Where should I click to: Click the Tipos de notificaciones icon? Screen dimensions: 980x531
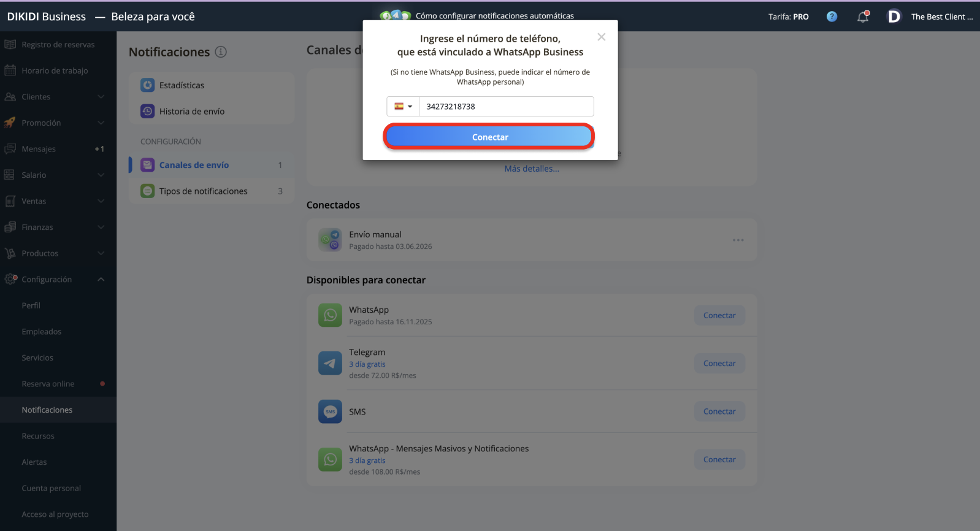point(147,191)
